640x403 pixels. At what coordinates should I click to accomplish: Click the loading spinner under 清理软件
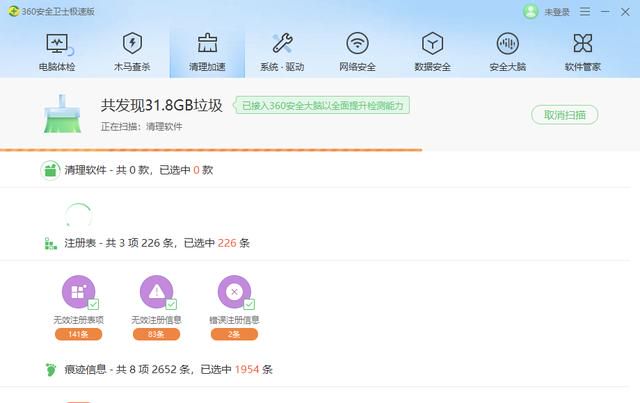tap(78, 214)
